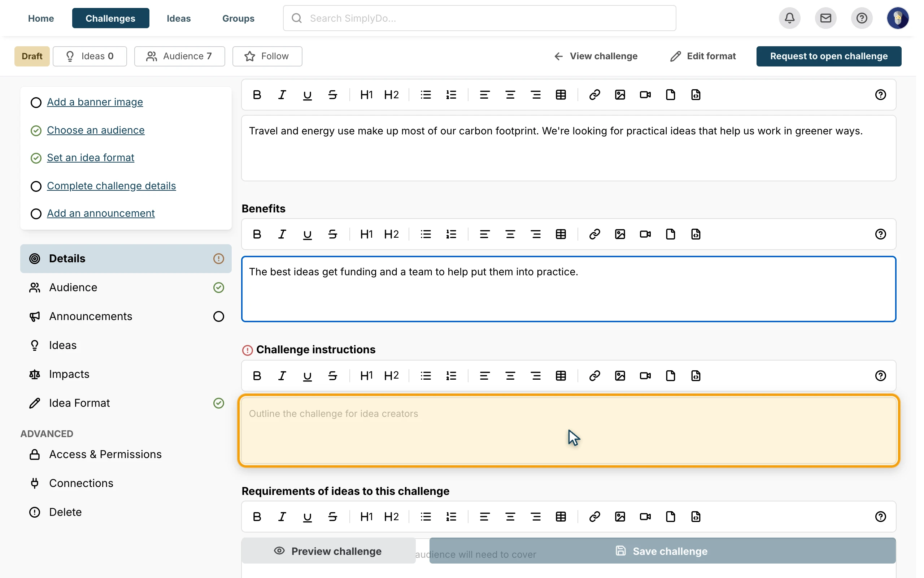This screenshot has height=578, width=924.
Task: Switch to the Ideas nav tab
Action: (178, 18)
